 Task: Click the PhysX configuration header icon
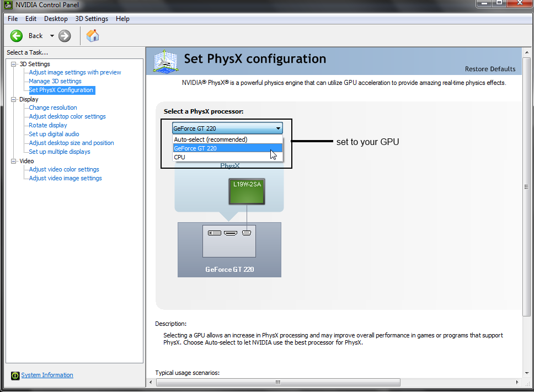coord(165,61)
